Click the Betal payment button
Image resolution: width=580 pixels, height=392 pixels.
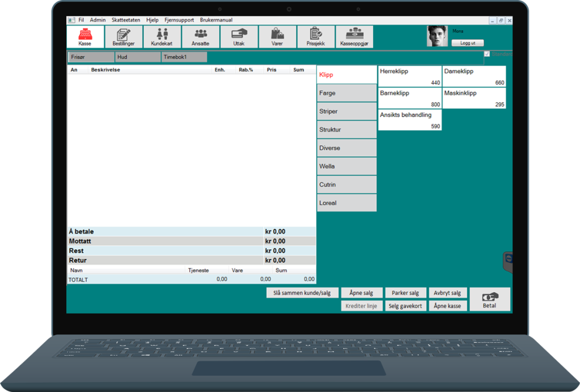489,299
